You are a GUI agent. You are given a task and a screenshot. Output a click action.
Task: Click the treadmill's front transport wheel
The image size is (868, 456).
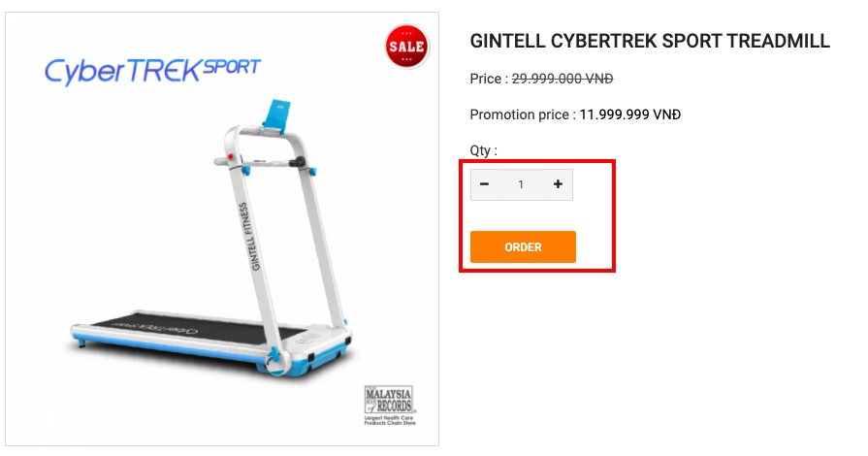coord(275,361)
